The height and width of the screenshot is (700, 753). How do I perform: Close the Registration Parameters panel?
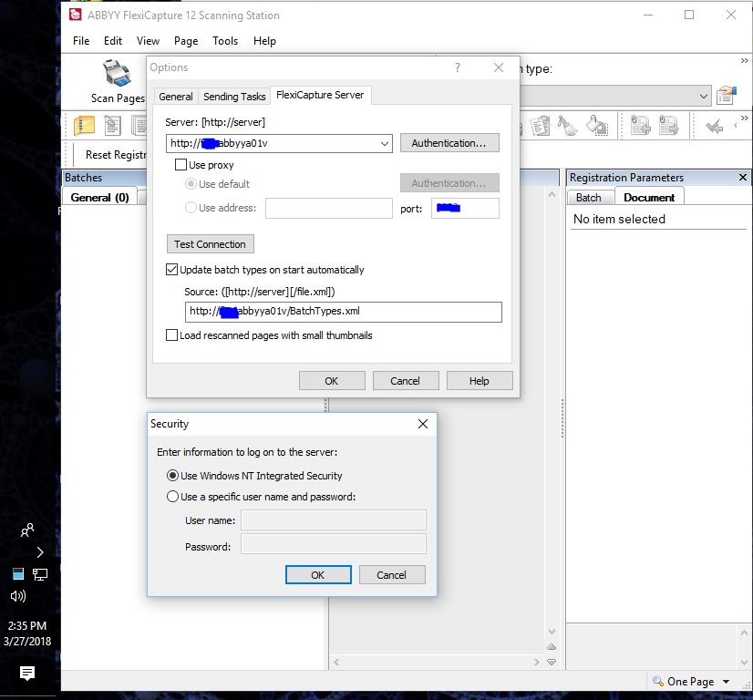(742, 178)
